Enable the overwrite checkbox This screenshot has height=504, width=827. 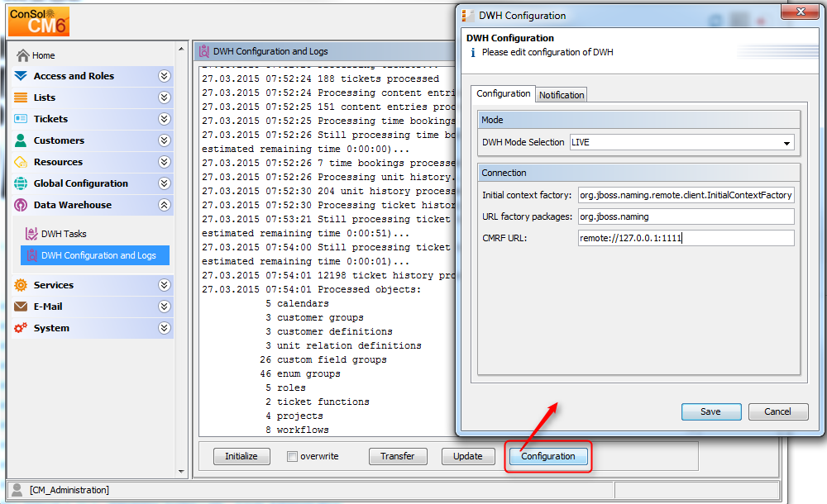click(292, 456)
